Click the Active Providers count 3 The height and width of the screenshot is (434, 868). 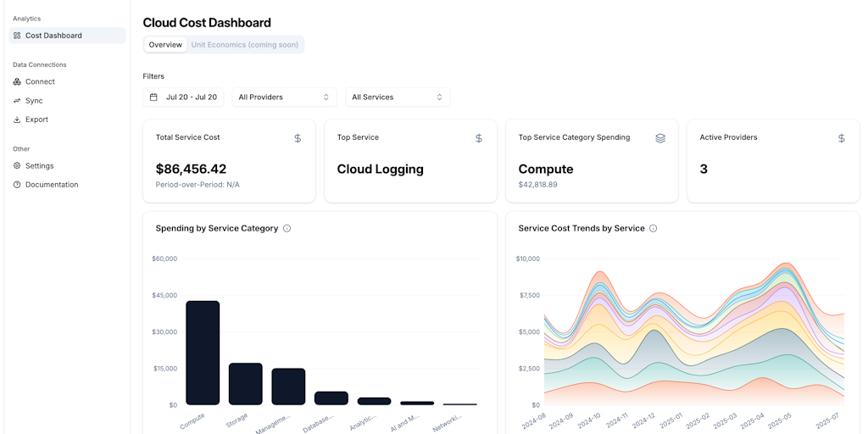pyautogui.click(x=704, y=169)
